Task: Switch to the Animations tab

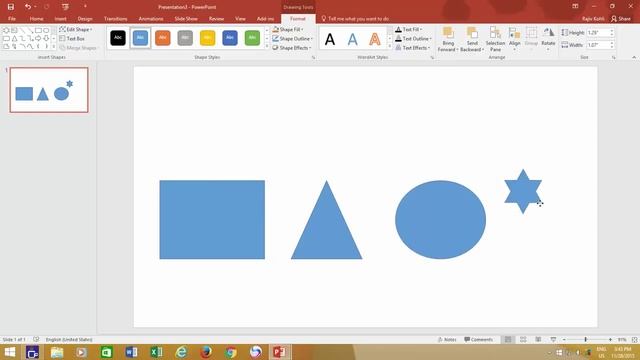Action: [151, 18]
